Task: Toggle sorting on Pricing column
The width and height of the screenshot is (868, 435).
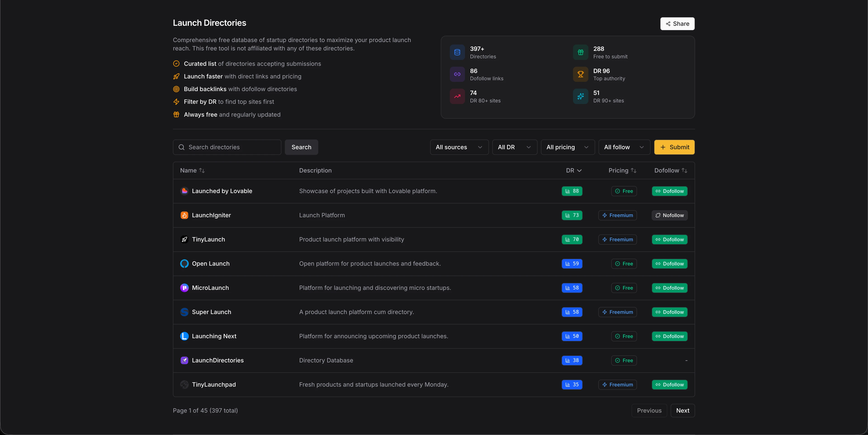Action: (622, 170)
